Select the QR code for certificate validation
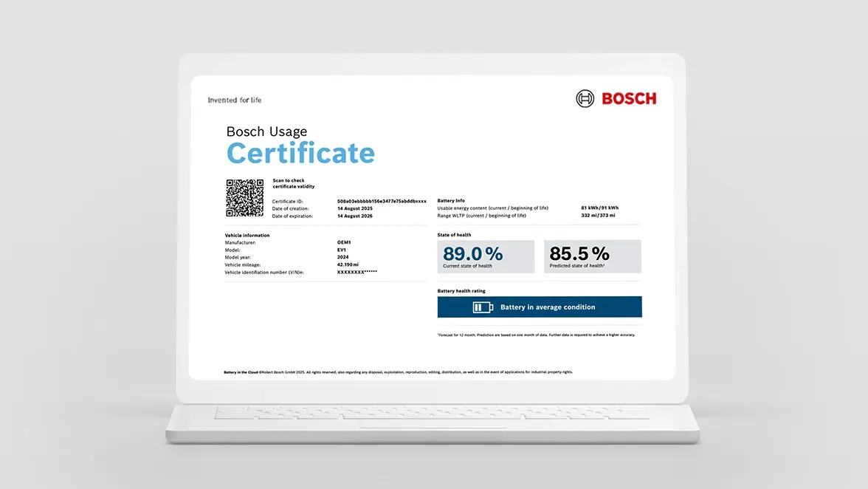This screenshot has width=868, height=489. [244, 197]
